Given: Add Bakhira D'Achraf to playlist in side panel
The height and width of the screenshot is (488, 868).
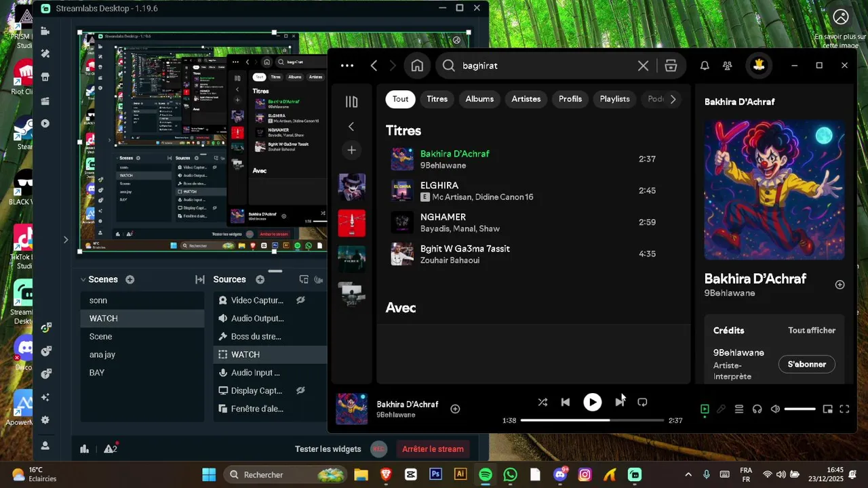Looking at the screenshot, I should 840,285.
